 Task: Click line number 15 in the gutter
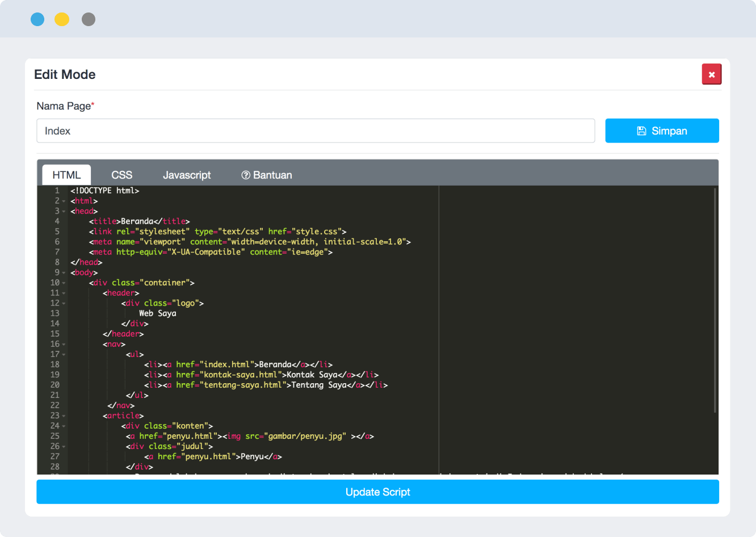55,334
